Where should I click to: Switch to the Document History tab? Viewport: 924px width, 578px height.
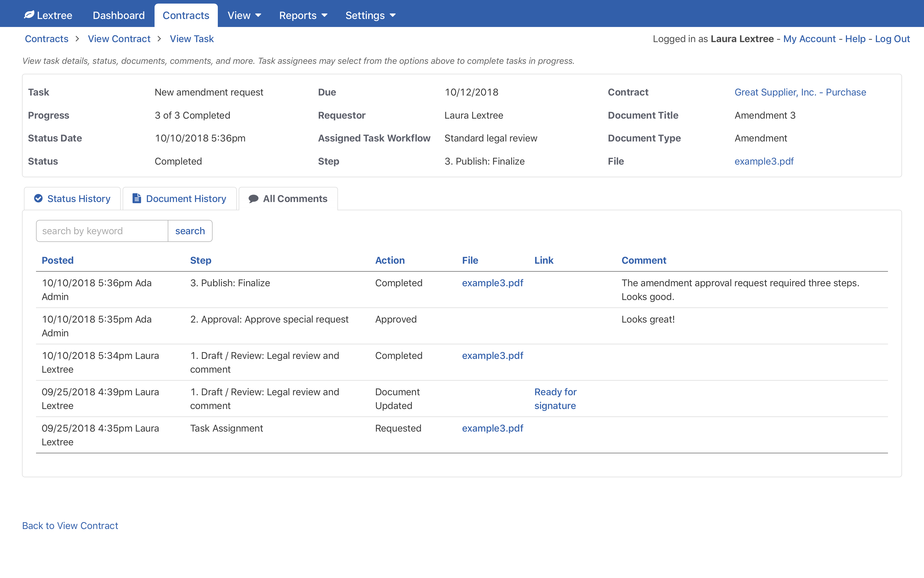point(180,198)
